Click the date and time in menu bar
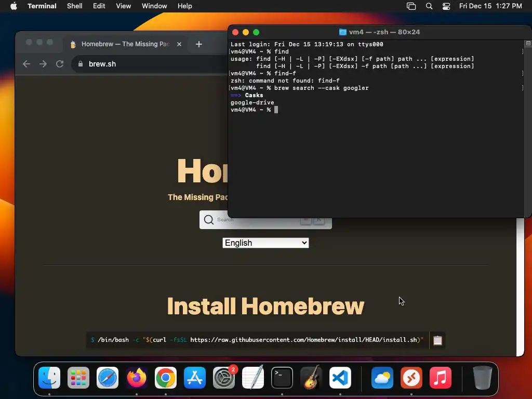 [490, 6]
